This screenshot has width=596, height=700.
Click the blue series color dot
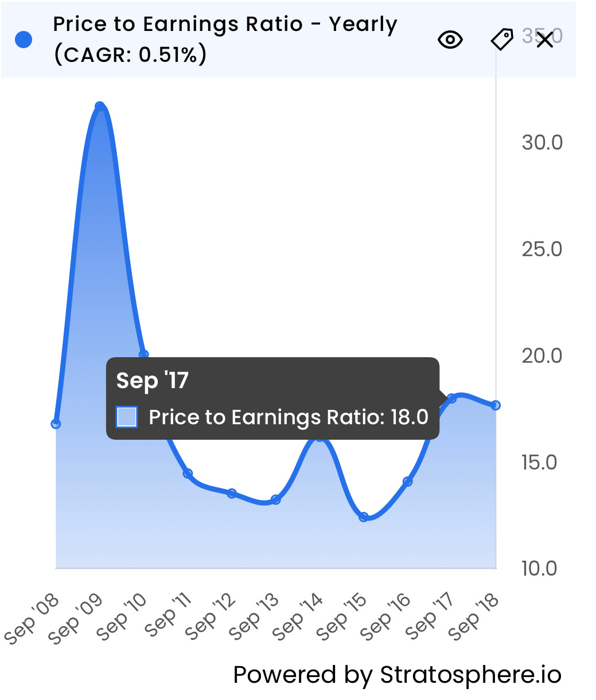point(24,40)
